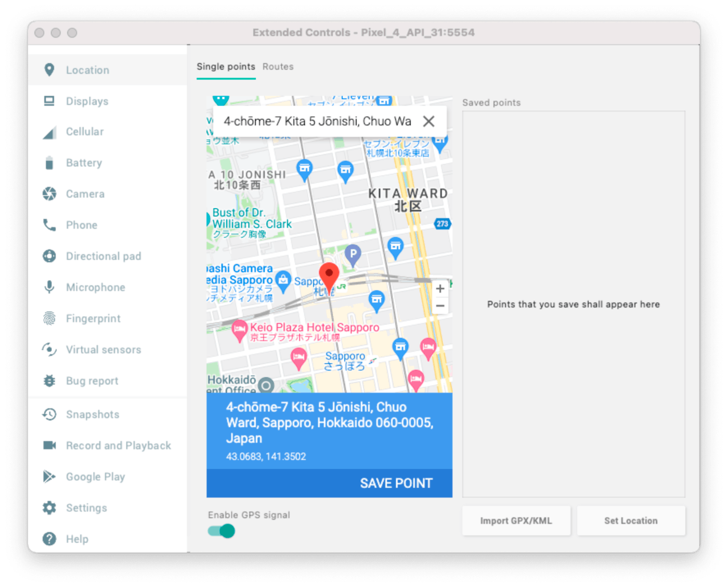
Task: Select the Cellular signal icon
Action: (x=49, y=132)
